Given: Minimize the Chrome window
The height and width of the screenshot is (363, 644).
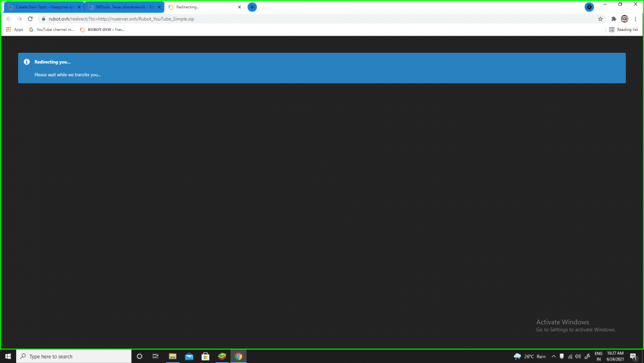Looking at the screenshot, I should (605, 4).
